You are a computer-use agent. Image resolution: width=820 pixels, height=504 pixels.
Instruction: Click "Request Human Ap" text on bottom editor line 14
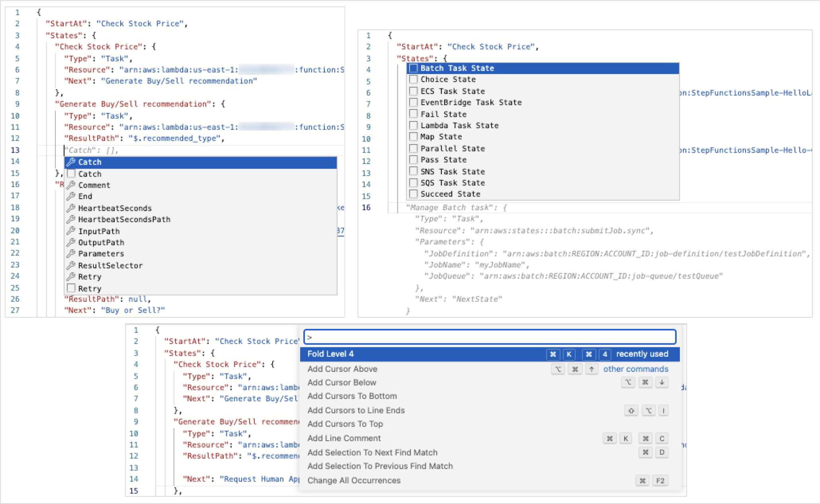[x=259, y=479]
